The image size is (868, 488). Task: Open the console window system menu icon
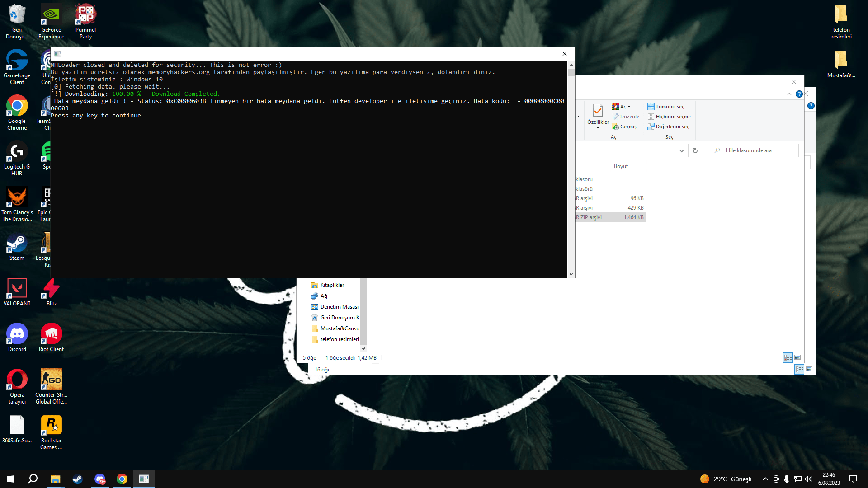(58, 54)
